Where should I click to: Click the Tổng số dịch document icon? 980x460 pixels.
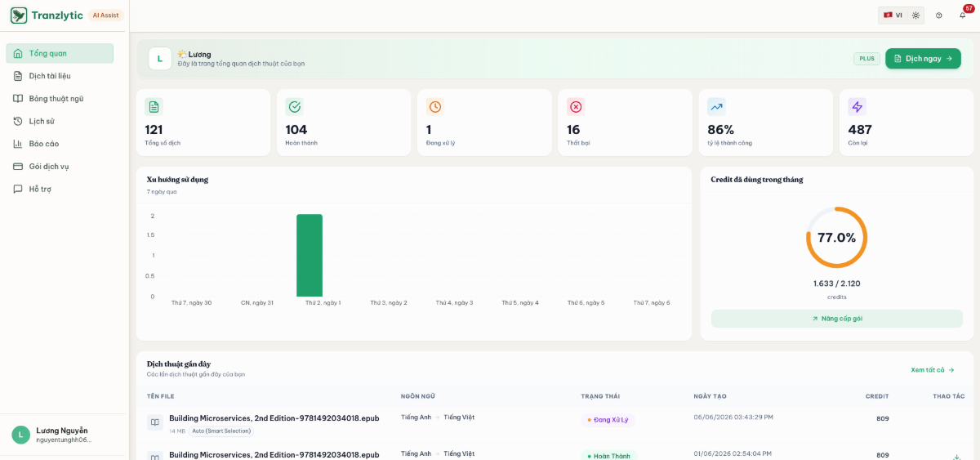pos(154,107)
